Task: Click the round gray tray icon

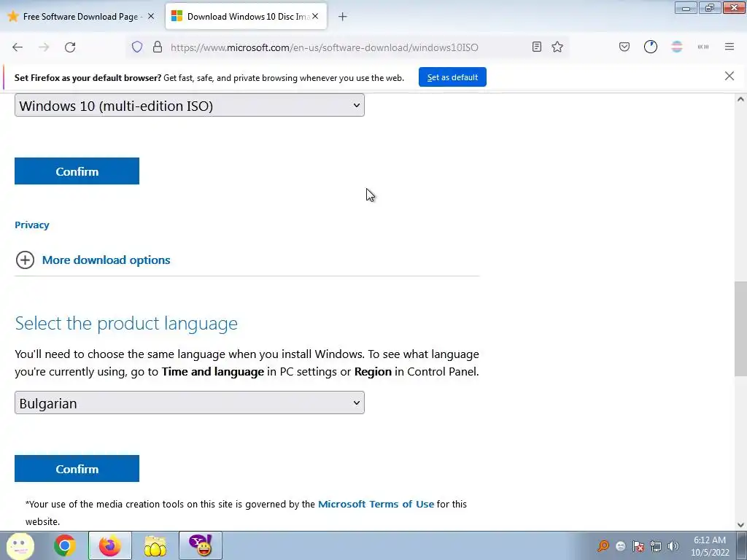Action: 620,546
